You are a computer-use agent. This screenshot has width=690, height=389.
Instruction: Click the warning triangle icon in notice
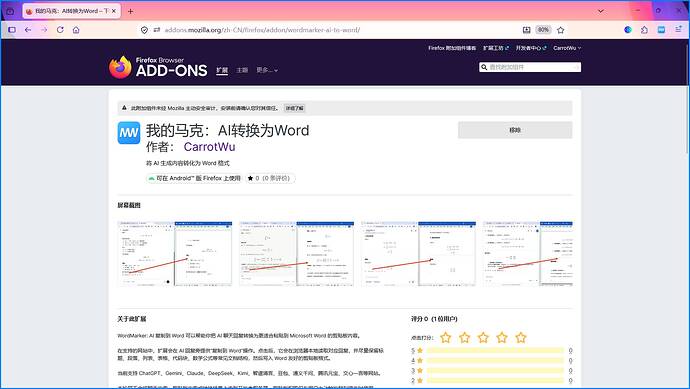tap(125, 108)
